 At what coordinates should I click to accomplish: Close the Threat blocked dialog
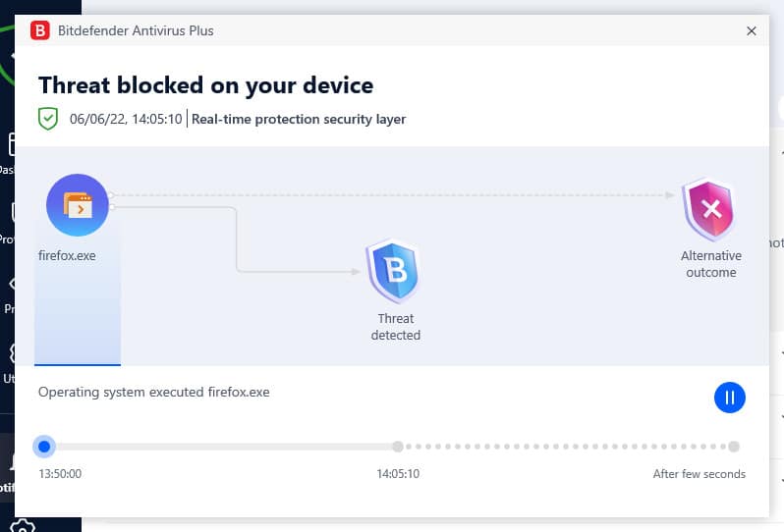(751, 31)
